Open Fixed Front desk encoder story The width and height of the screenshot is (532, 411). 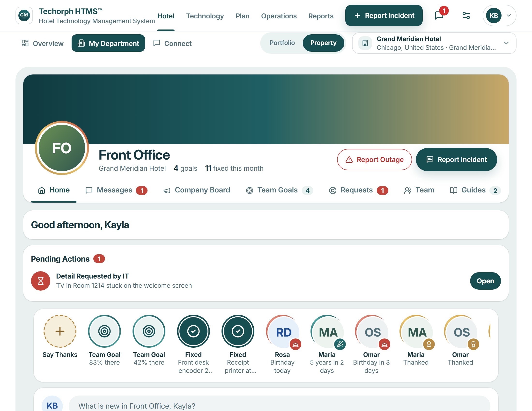(193, 331)
